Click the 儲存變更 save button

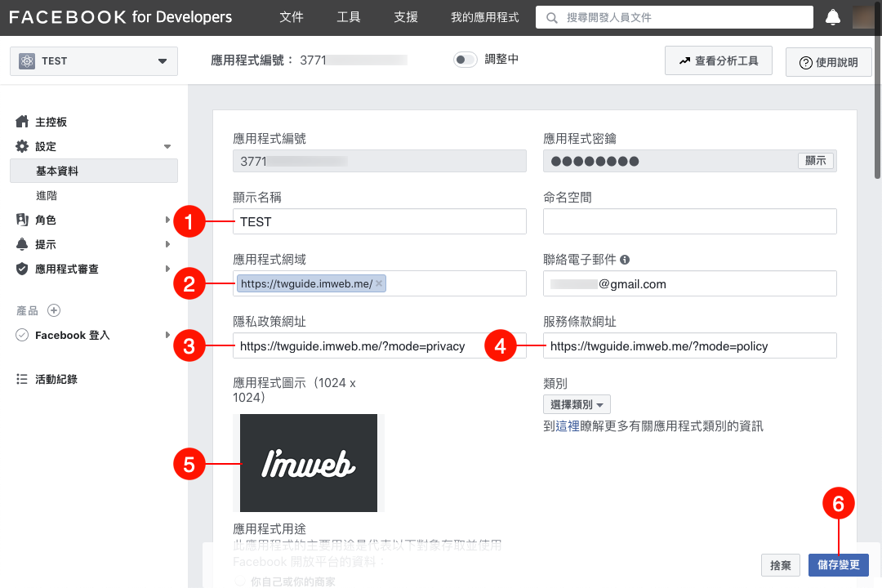pyautogui.click(x=838, y=565)
